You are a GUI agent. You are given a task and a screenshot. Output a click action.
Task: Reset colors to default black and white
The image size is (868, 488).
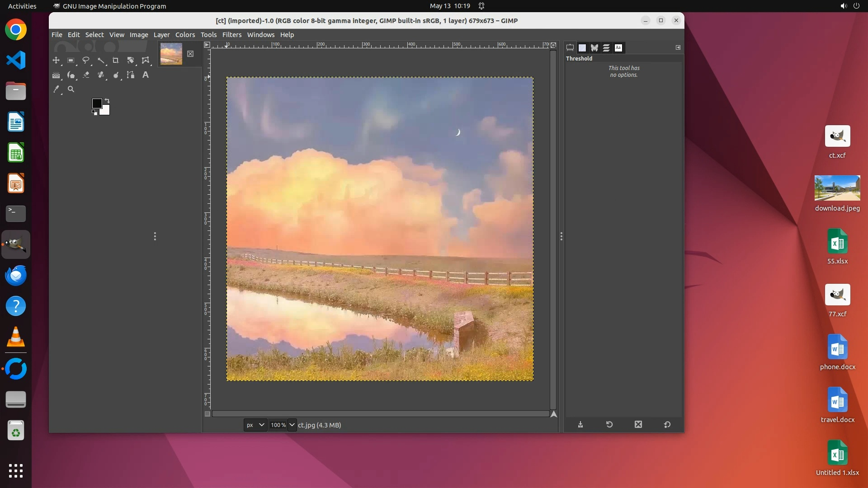(94, 113)
